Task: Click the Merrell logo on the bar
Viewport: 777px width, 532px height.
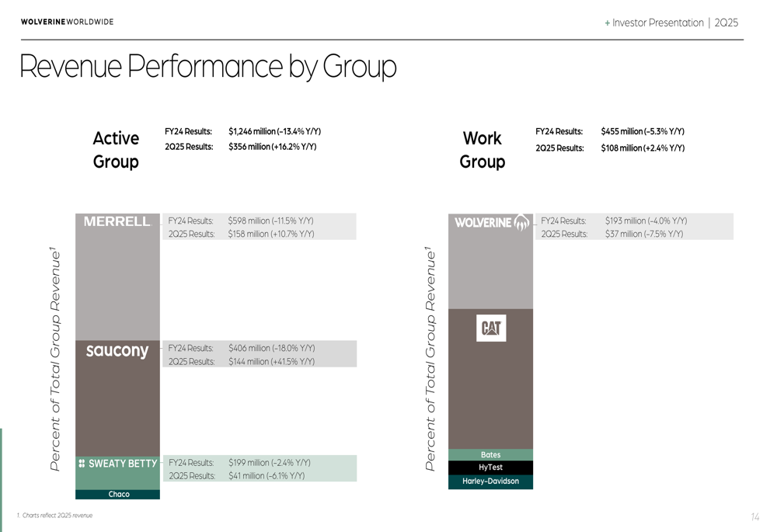Action: pos(117,221)
